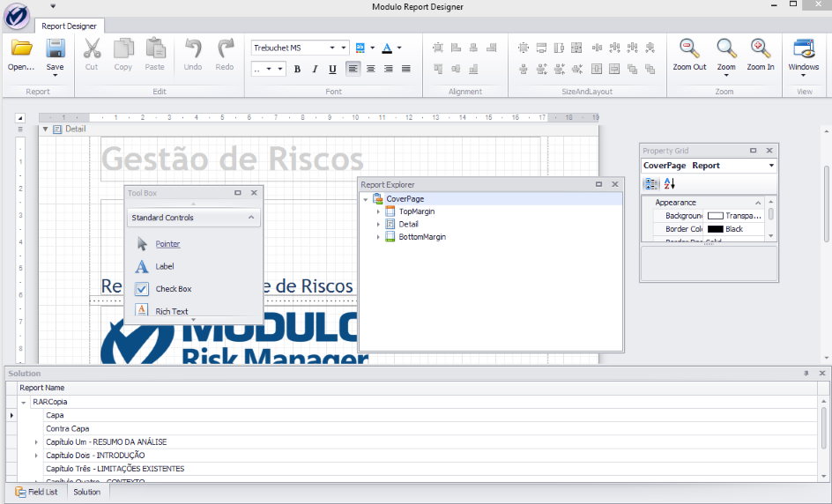Click the Center Vertically icon

(x=614, y=69)
